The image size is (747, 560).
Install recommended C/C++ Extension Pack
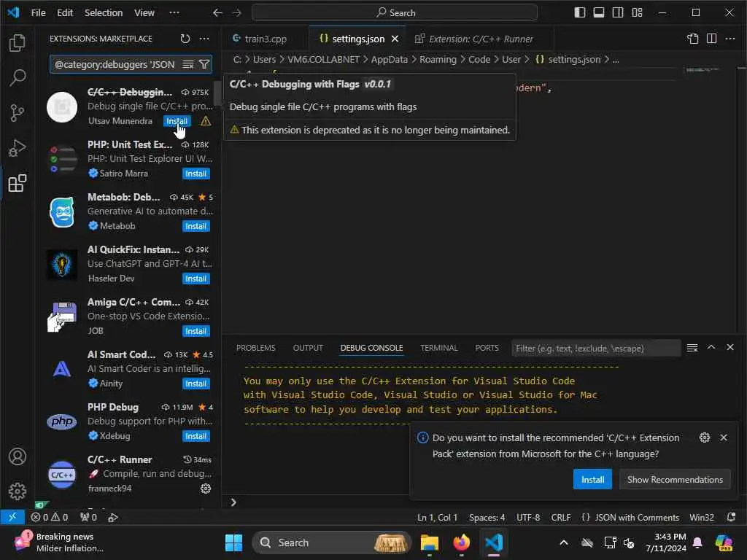coord(592,480)
